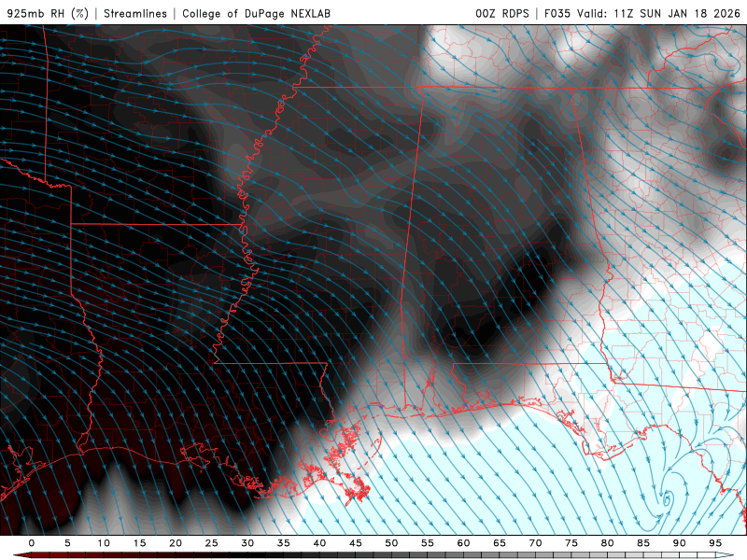Click the "90" tick label on color scale
This screenshot has height=560, width=747.
click(680, 543)
